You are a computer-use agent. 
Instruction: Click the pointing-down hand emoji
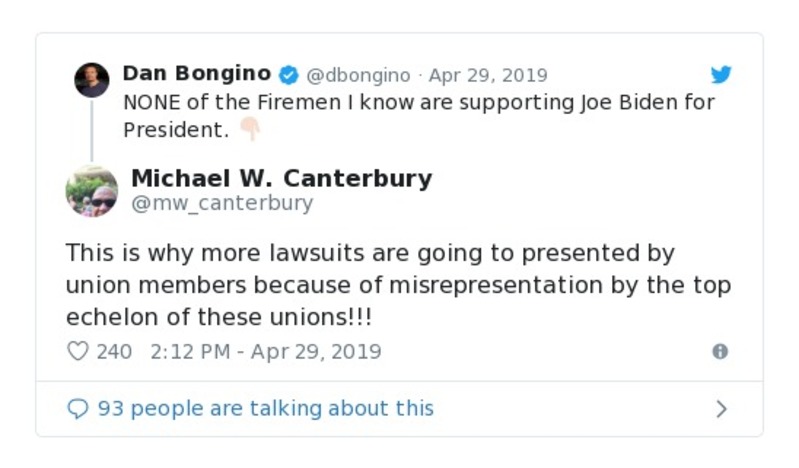(x=249, y=130)
